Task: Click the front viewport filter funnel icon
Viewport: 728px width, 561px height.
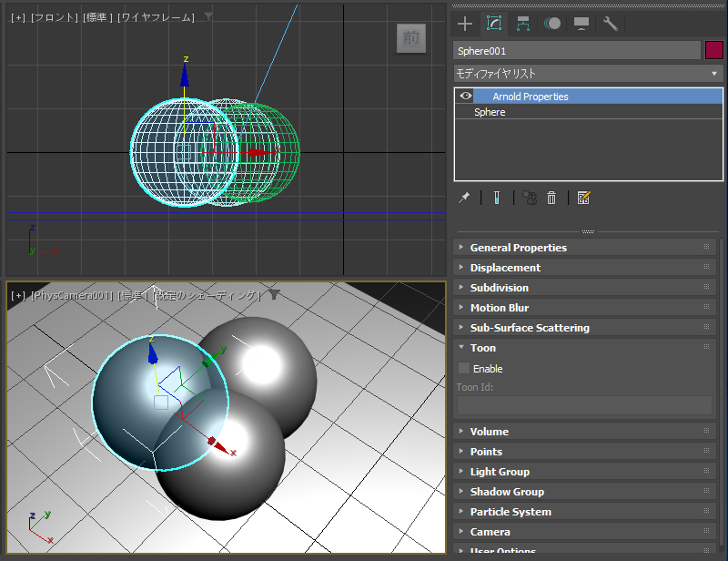Action: 209,17
